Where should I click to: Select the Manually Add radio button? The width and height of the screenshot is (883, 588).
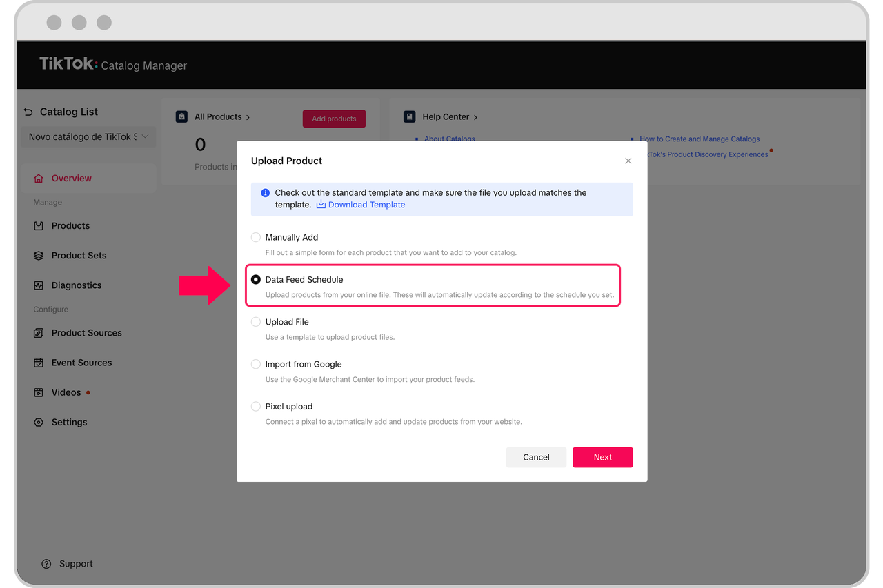coord(256,237)
